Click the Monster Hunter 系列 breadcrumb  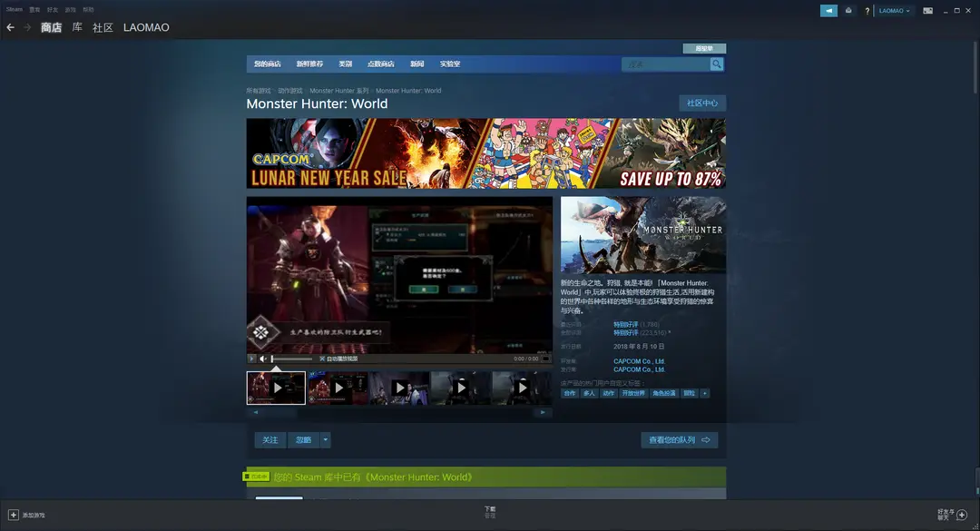point(338,91)
